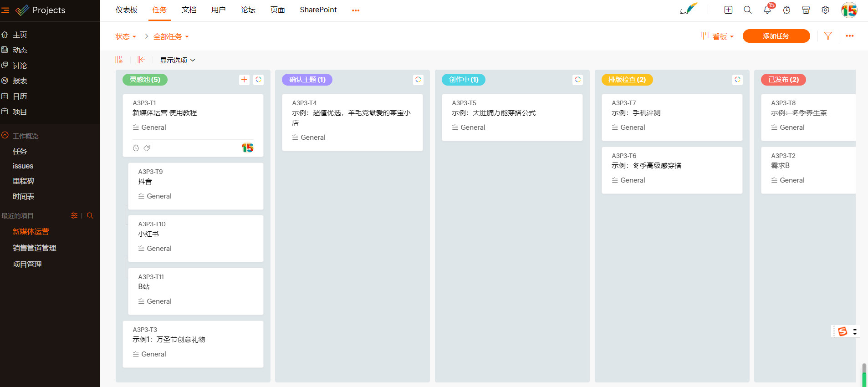
Task: Open the 全部任务 dropdown
Action: tap(171, 36)
